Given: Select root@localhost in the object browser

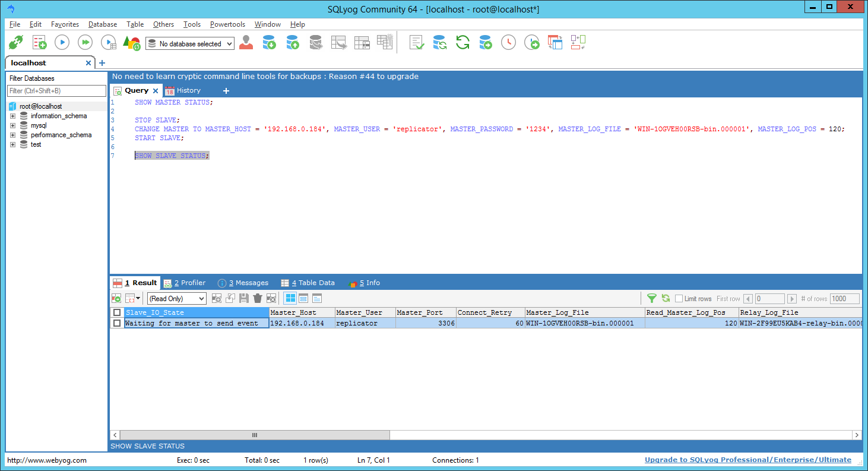Looking at the screenshot, I should tap(40, 106).
